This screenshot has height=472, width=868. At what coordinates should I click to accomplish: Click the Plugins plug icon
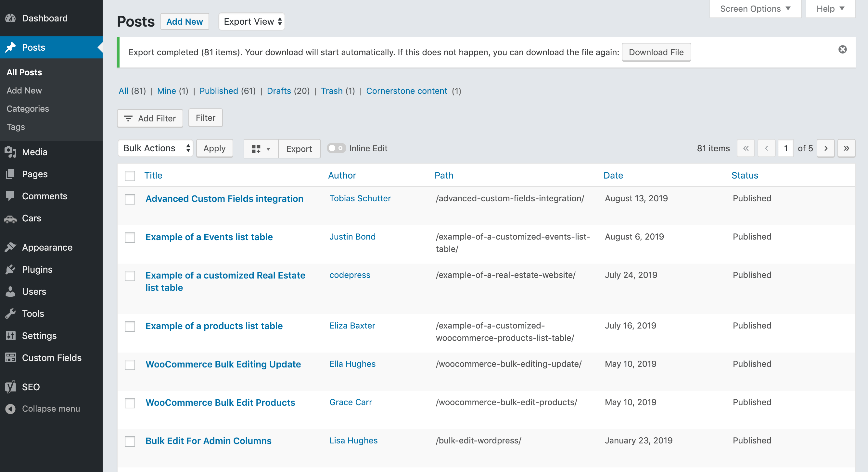coord(10,270)
